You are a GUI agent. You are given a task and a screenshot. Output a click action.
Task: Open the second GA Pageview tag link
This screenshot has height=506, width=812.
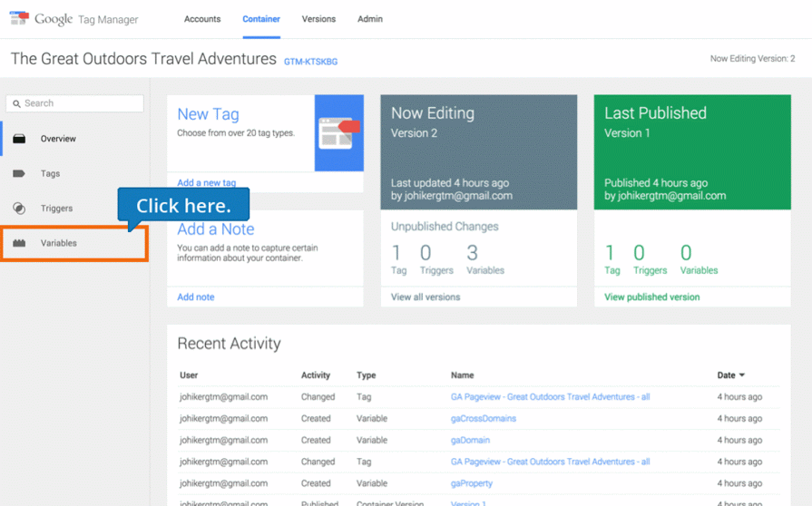pos(550,462)
